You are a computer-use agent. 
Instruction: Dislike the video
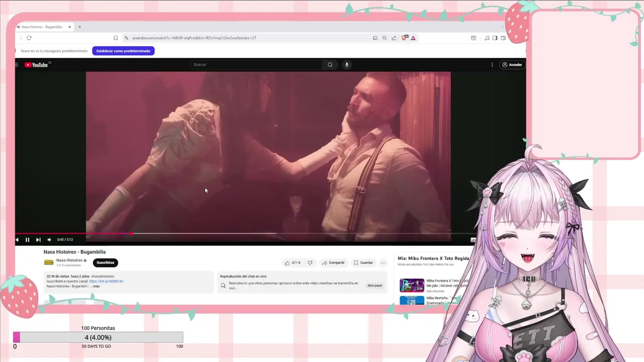pos(310,262)
